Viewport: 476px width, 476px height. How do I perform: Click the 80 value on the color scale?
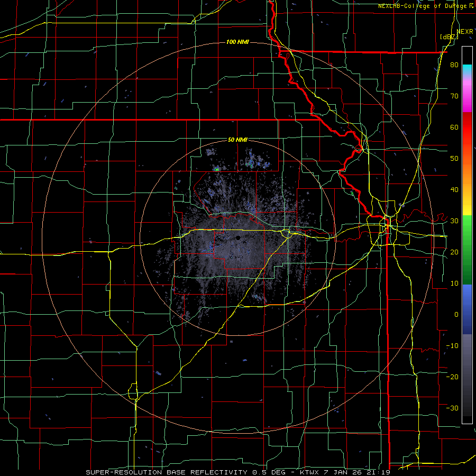pos(454,65)
